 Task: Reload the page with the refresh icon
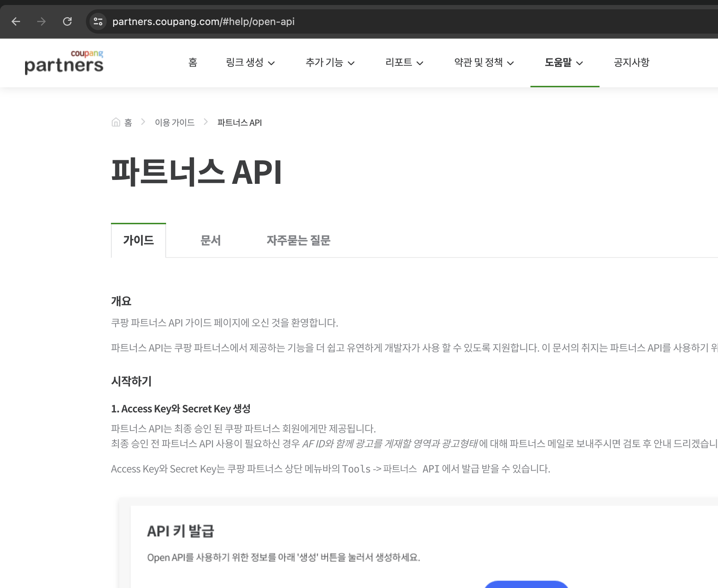pos(67,21)
